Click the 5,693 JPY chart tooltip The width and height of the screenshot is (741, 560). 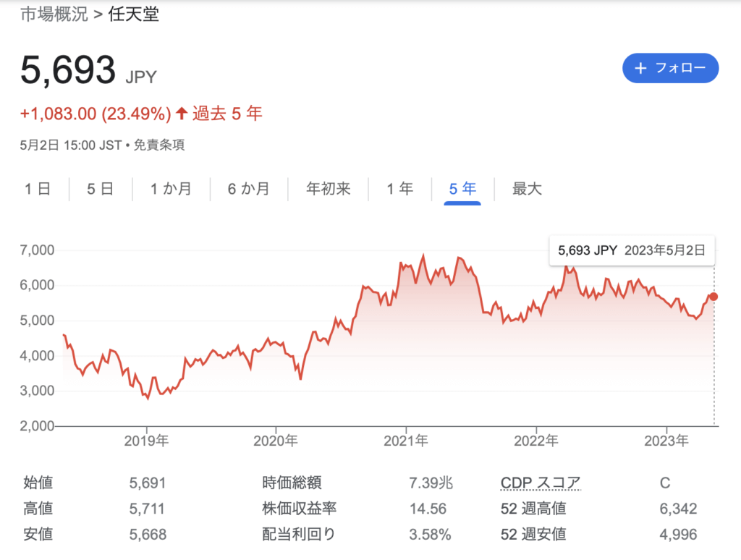point(632,250)
